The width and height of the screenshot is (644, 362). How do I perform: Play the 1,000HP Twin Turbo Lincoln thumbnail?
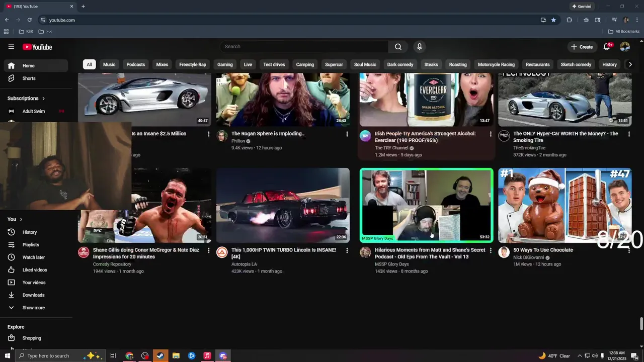point(283,206)
